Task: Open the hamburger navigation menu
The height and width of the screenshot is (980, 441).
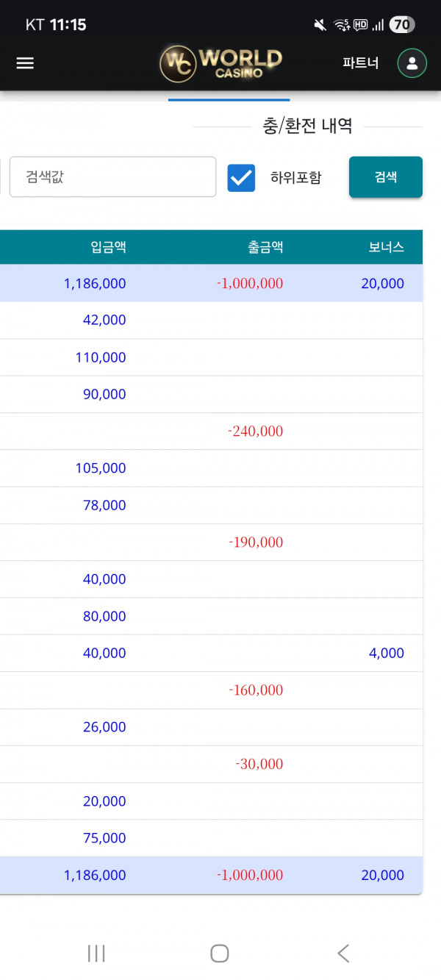Action: [x=25, y=63]
